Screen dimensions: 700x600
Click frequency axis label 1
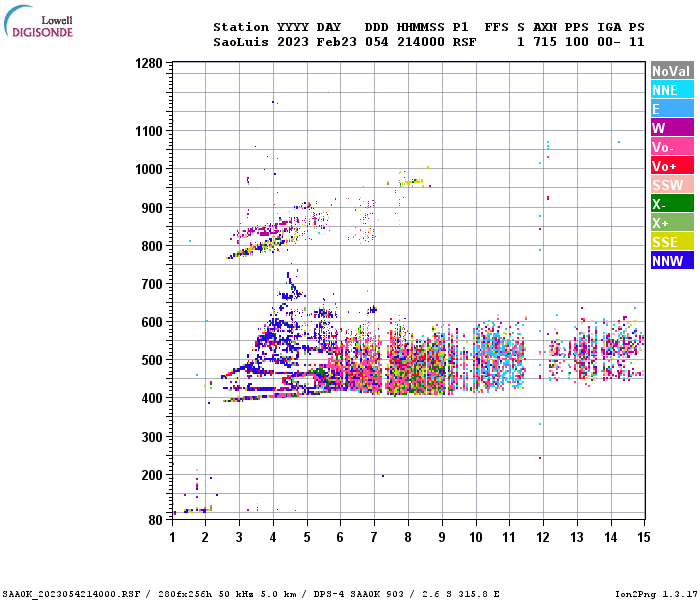pyautogui.click(x=172, y=537)
